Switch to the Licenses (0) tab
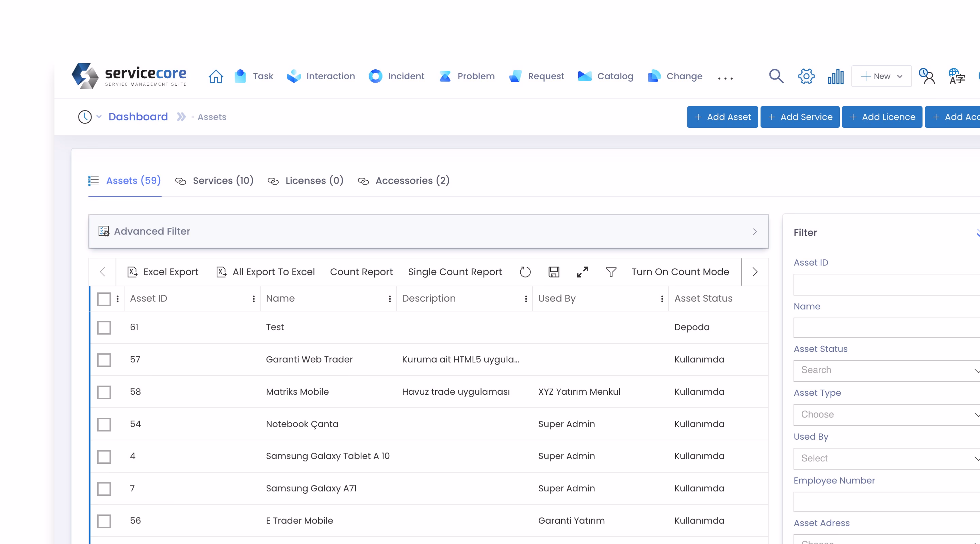980x544 pixels. (306, 181)
